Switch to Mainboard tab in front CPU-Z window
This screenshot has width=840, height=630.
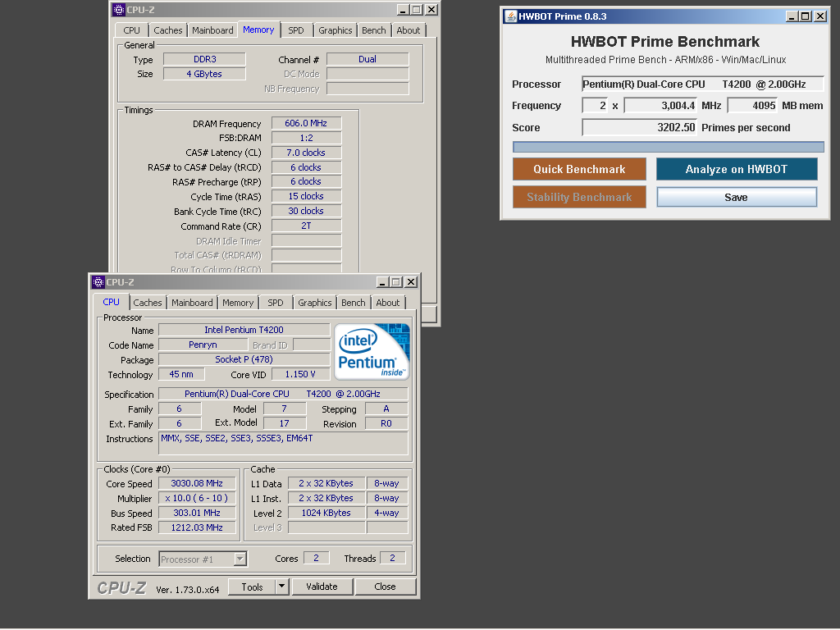192,303
